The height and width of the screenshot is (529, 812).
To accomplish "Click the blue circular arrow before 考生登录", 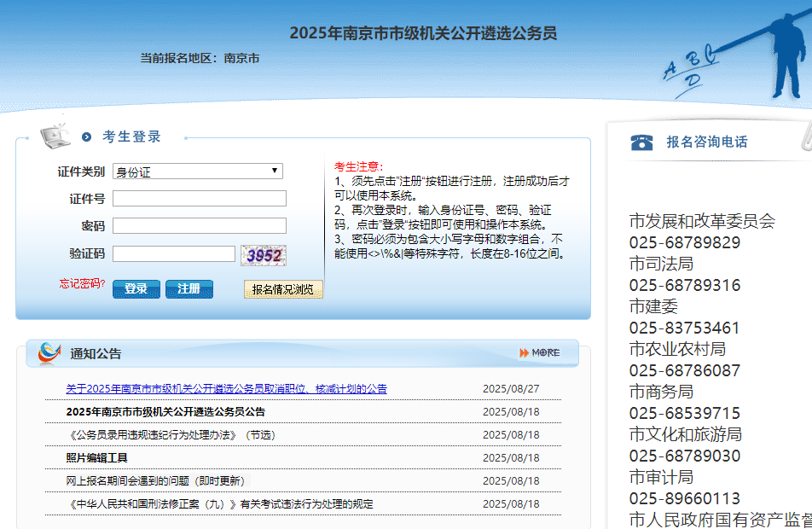I will tap(86, 137).
